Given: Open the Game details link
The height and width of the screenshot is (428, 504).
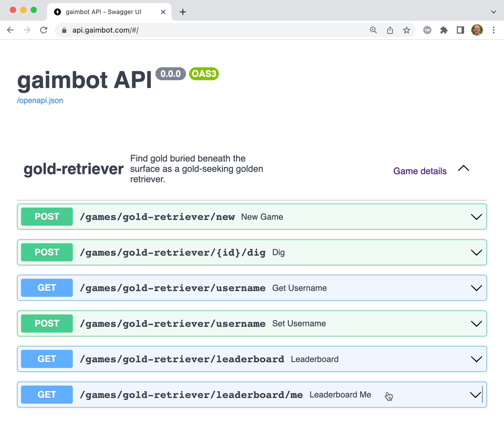Looking at the screenshot, I should (420, 171).
